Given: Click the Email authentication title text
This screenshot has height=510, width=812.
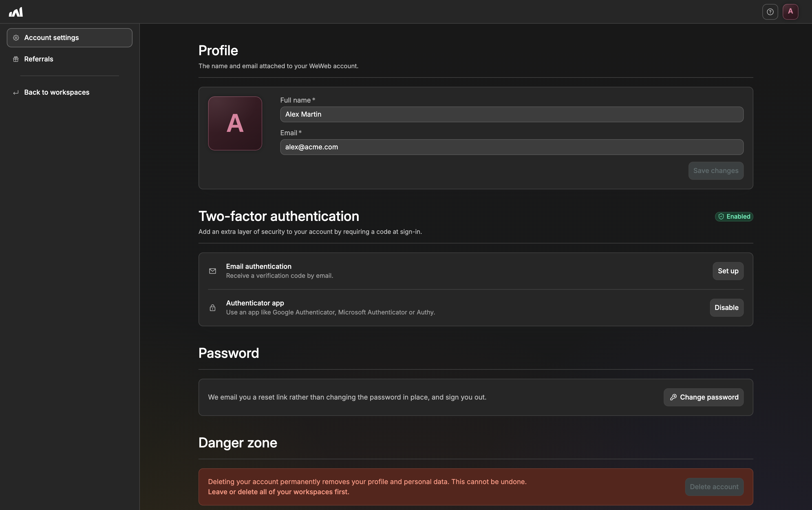Looking at the screenshot, I should pos(259,266).
